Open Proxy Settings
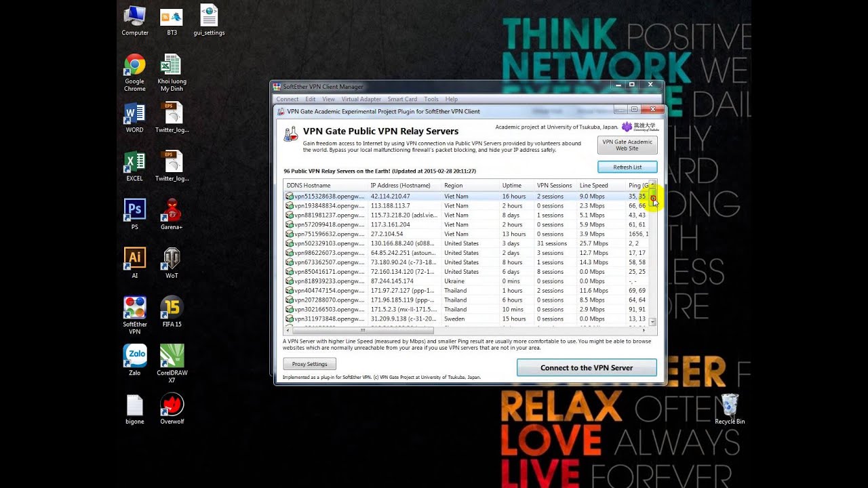 [309, 364]
